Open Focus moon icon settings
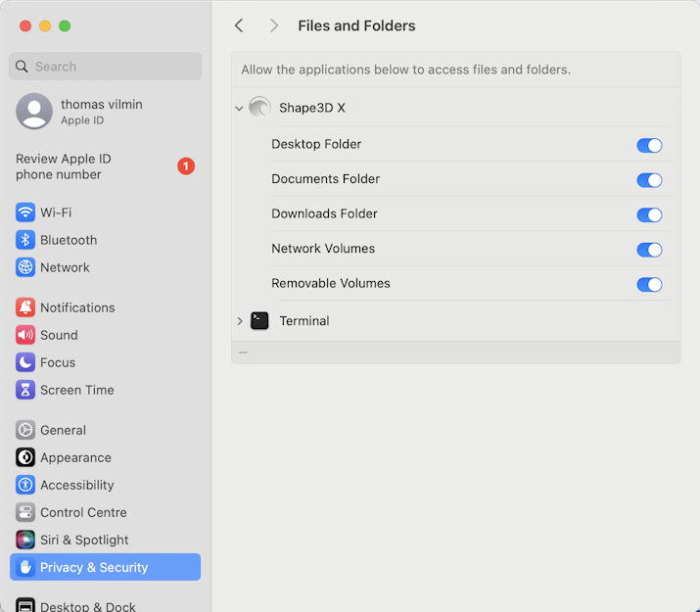This screenshot has width=700, height=612. click(25, 362)
